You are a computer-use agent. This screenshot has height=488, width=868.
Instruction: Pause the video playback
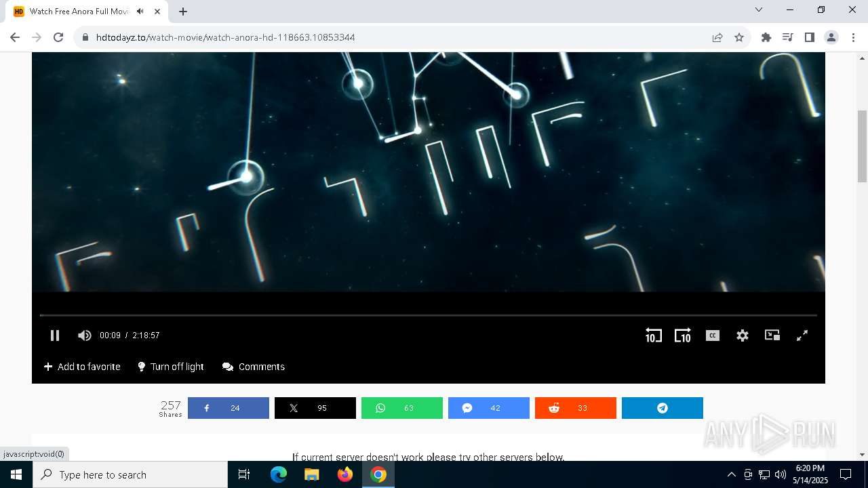(x=55, y=335)
